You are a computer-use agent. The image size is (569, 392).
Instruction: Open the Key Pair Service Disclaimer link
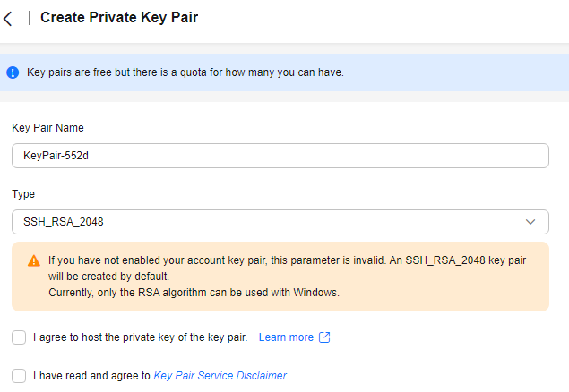220,376
